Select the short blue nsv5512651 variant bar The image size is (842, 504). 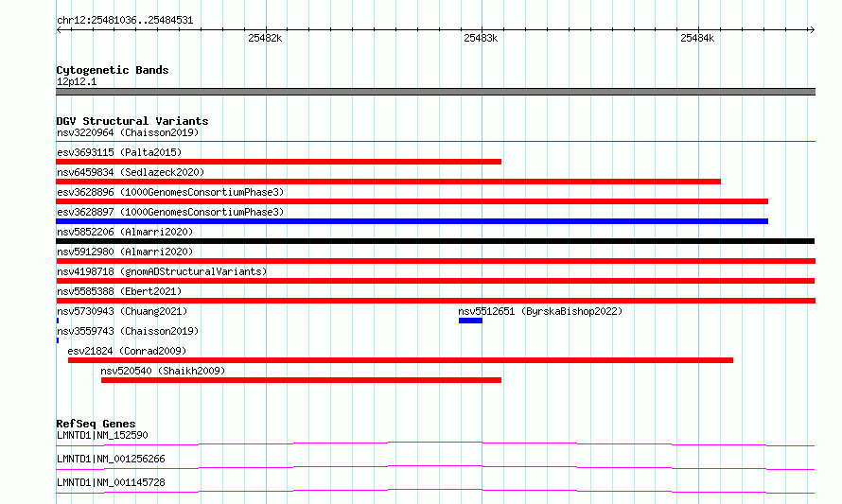coord(470,321)
